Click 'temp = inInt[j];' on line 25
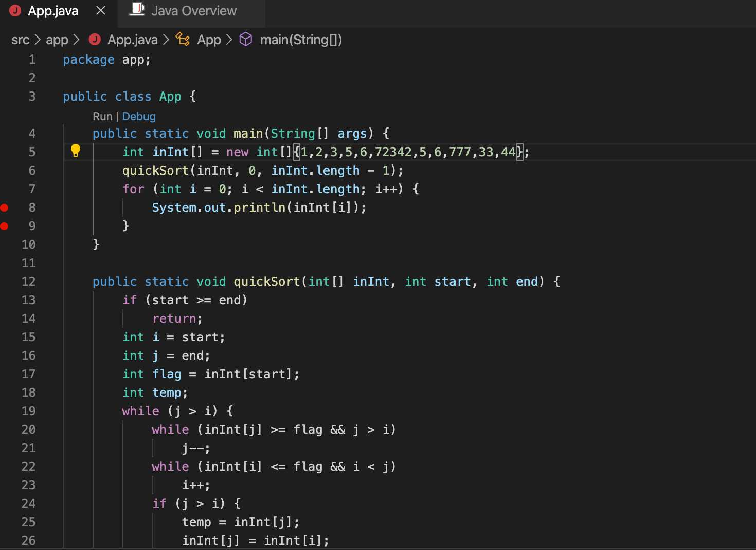This screenshot has width=756, height=550. pyautogui.click(x=241, y=522)
